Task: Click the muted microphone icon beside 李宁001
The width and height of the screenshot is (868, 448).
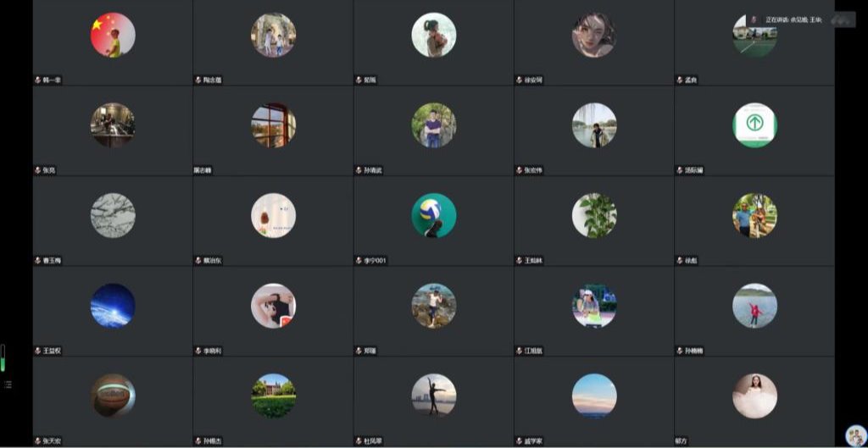Action: 359,261
